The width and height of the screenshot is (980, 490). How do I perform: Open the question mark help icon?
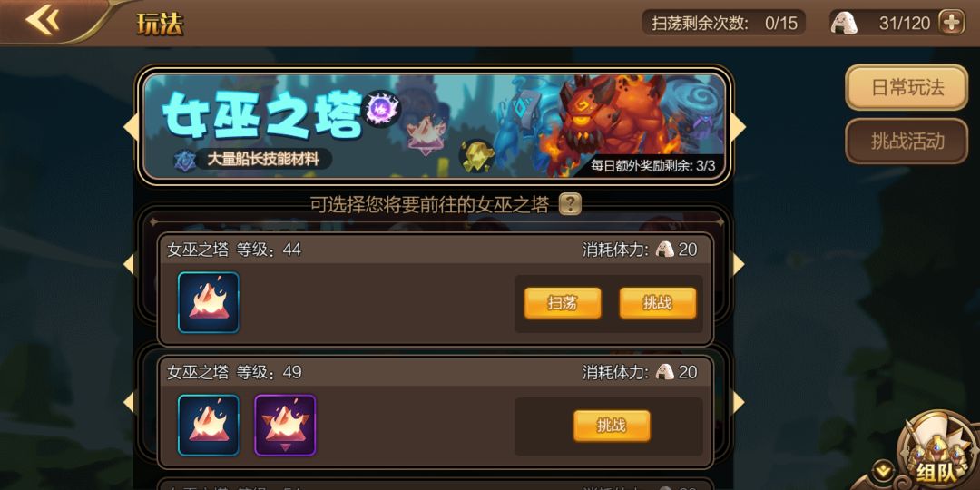[570, 204]
